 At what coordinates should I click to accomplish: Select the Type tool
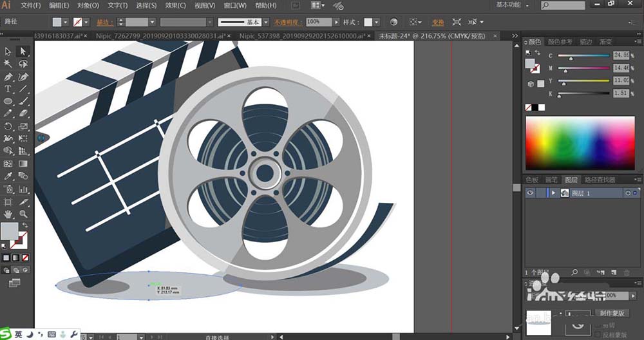pos(9,89)
